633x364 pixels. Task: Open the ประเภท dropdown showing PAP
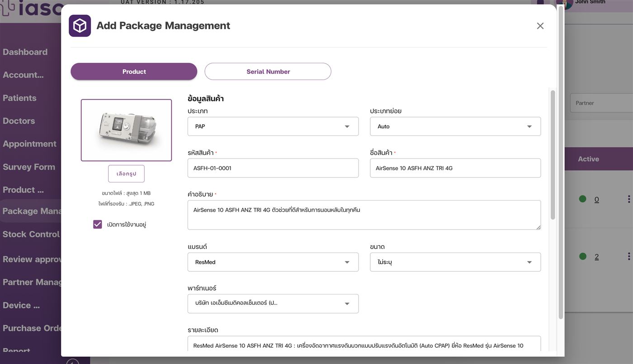tap(273, 126)
